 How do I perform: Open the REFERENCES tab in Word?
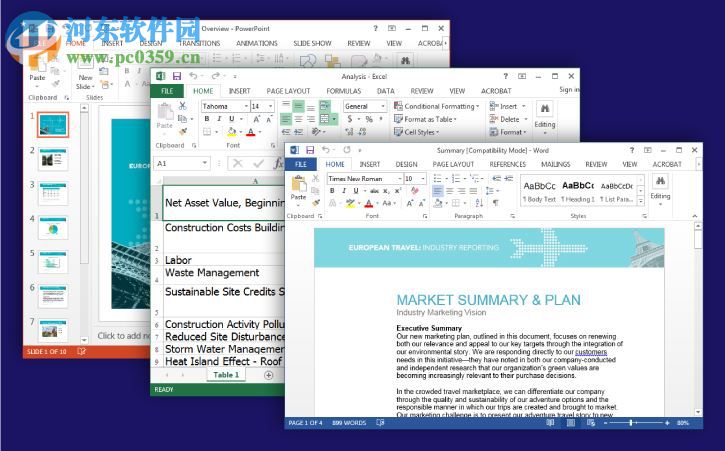click(x=508, y=164)
